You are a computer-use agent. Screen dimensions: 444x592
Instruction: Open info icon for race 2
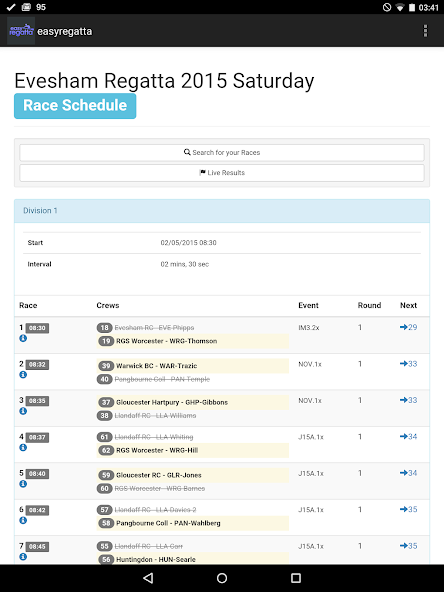[x=23, y=375]
